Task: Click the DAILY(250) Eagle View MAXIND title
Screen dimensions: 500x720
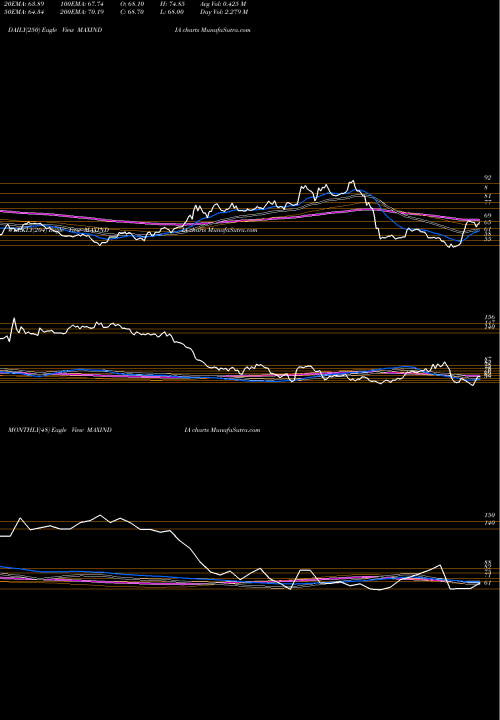Action: click(x=55, y=30)
